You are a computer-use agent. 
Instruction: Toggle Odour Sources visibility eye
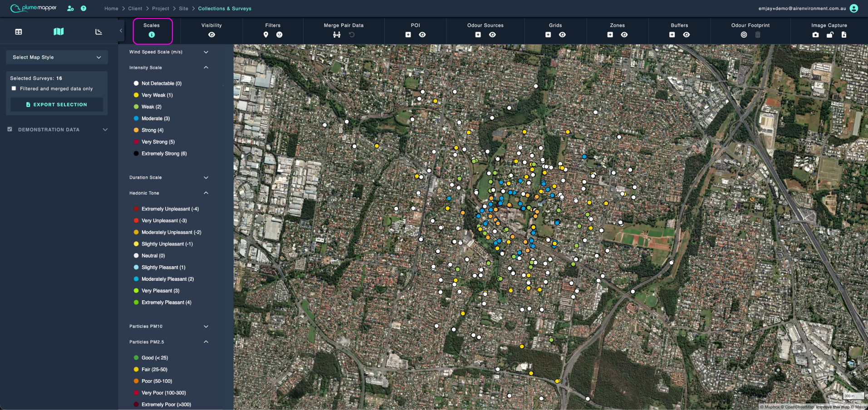click(492, 35)
